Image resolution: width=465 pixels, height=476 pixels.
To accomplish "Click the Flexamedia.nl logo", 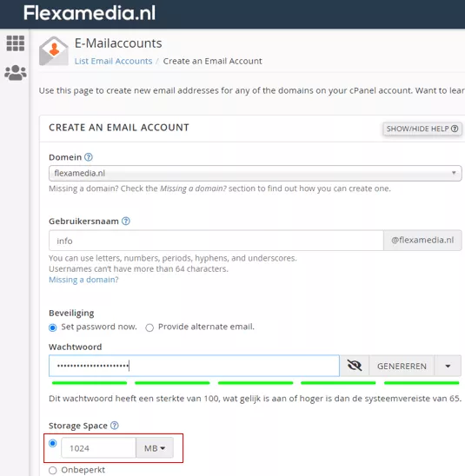I will click(90, 13).
